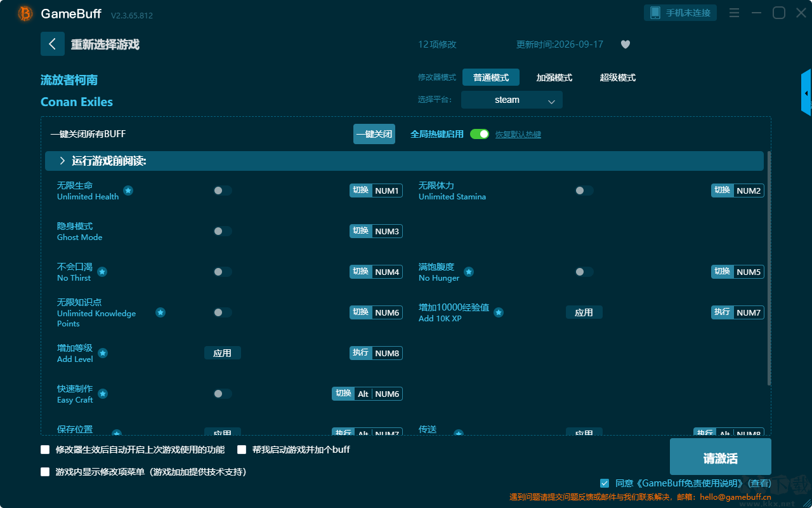Click the update time 2026-09-17 text

tap(560, 44)
